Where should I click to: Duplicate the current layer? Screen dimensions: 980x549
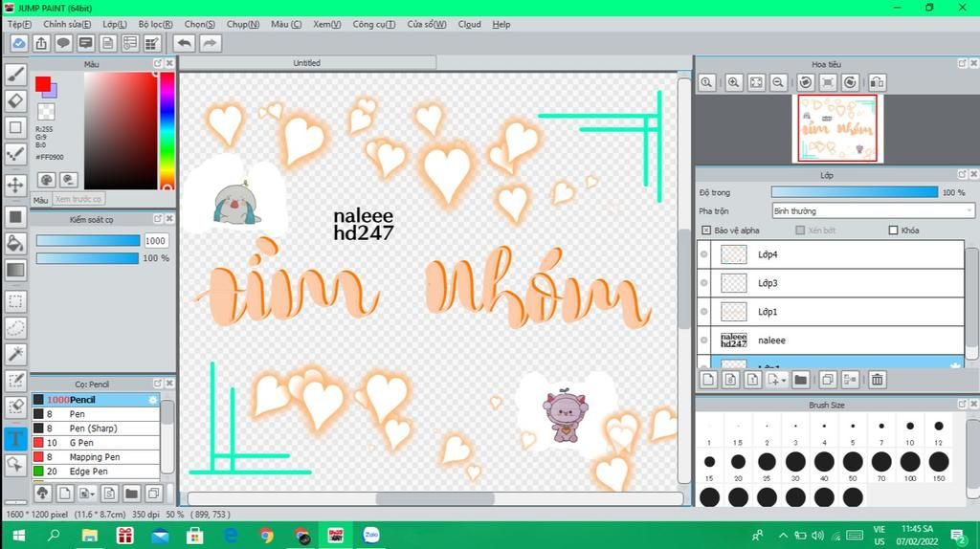(828, 379)
